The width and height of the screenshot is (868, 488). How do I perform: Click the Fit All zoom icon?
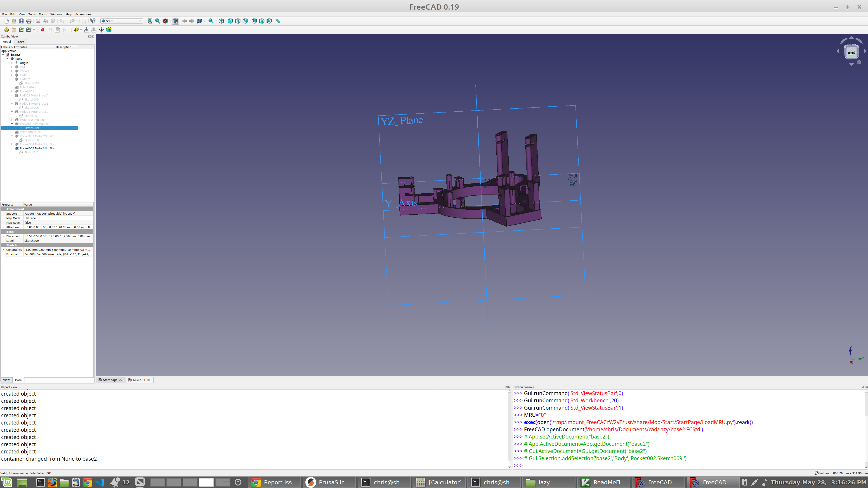click(x=150, y=21)
